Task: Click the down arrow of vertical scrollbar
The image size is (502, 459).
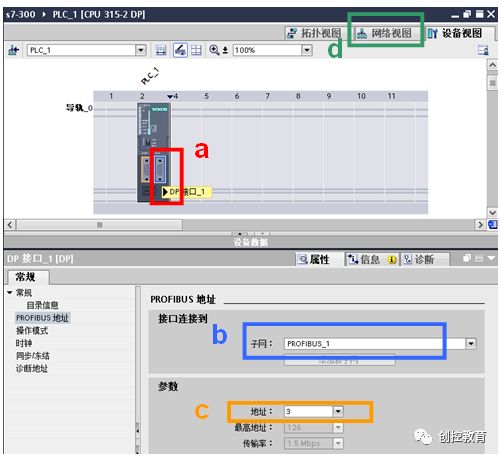Action: (x=492, y=213)
